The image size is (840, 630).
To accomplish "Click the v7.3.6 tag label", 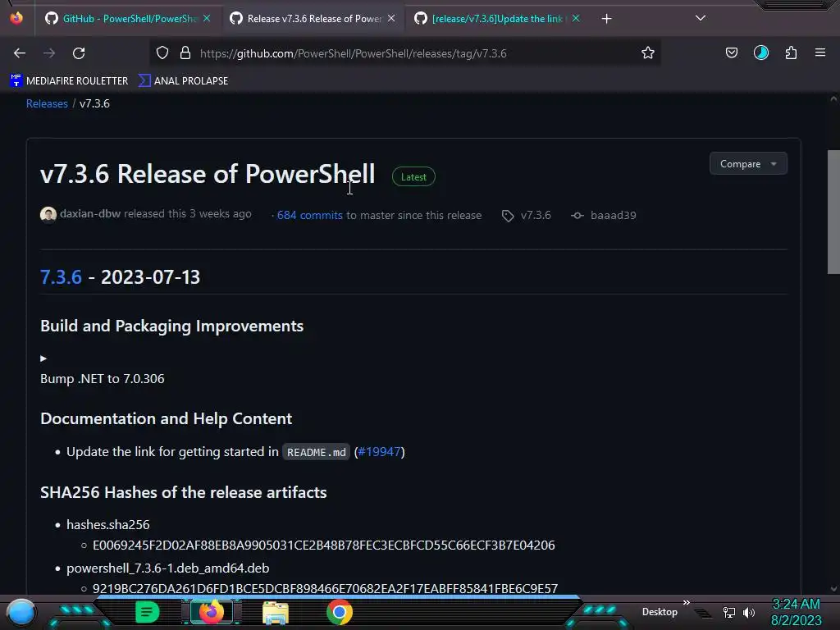I will pos(536,216).
